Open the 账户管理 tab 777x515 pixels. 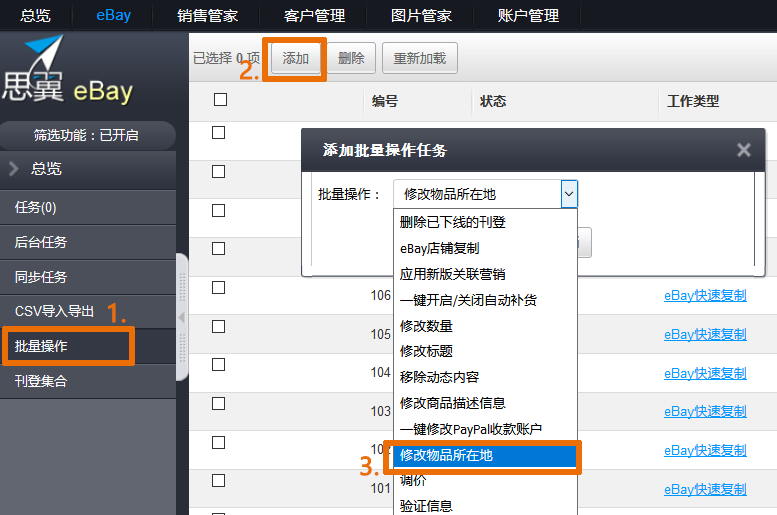pyautogui.click(x=528, y=15)
